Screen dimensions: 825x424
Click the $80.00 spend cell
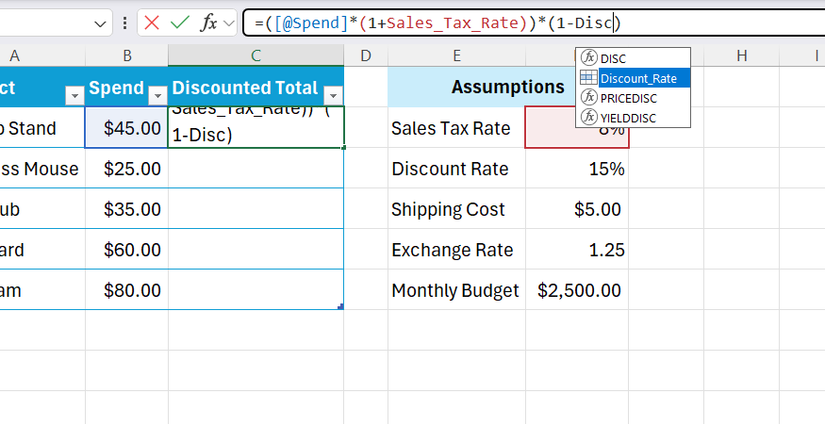pos(127,290)
